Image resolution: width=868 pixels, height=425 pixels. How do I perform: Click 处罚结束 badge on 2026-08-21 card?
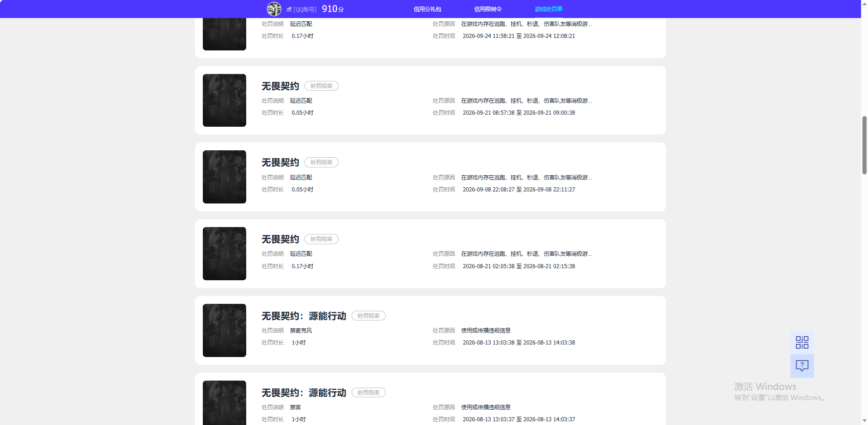(x=322, y=239)
